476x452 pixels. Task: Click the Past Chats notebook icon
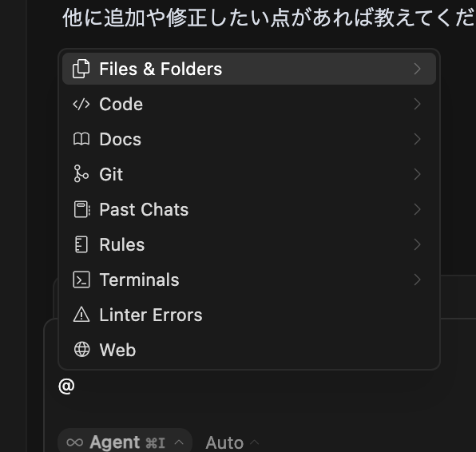pyautogui.click(x=81, y=209)
